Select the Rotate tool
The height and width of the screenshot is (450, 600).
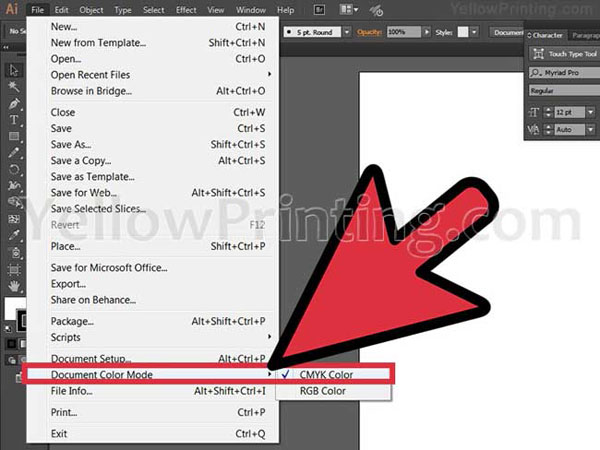14,169
